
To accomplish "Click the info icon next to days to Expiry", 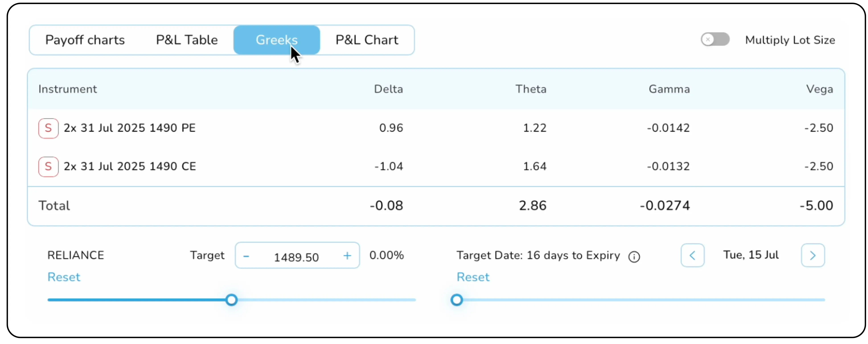I will 634,257.
